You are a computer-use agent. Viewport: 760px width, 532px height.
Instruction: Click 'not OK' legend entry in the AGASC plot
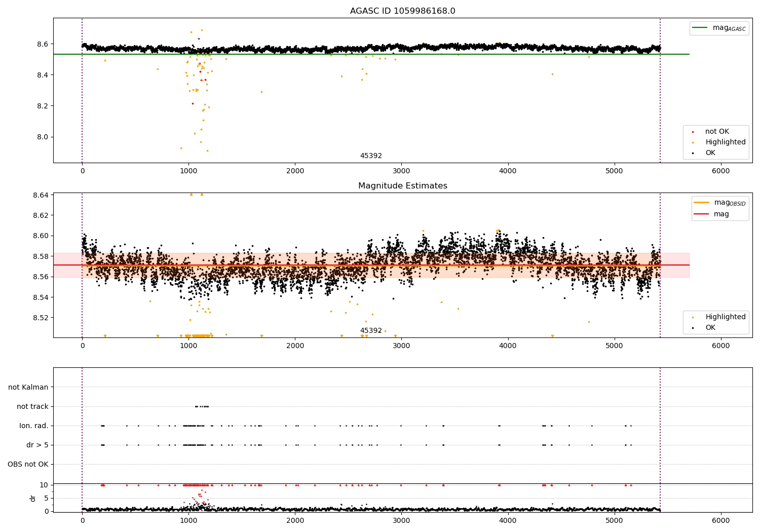pos(711,132)
